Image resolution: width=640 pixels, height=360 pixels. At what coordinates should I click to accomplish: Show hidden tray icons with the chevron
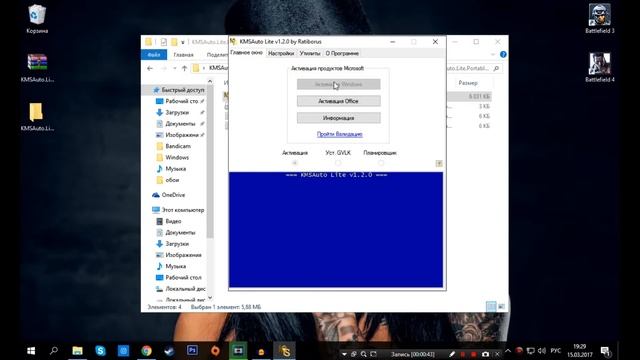508,351
